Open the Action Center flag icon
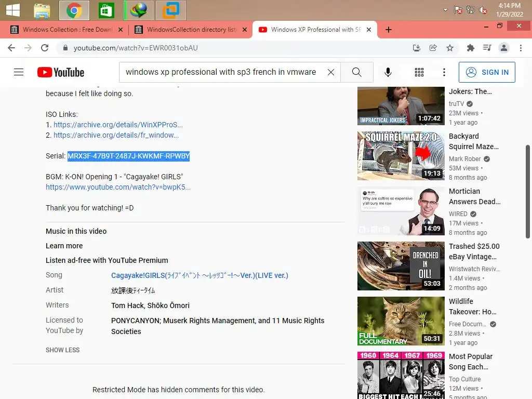Viewport: 532px width, 399px height. tap(458, 10)
